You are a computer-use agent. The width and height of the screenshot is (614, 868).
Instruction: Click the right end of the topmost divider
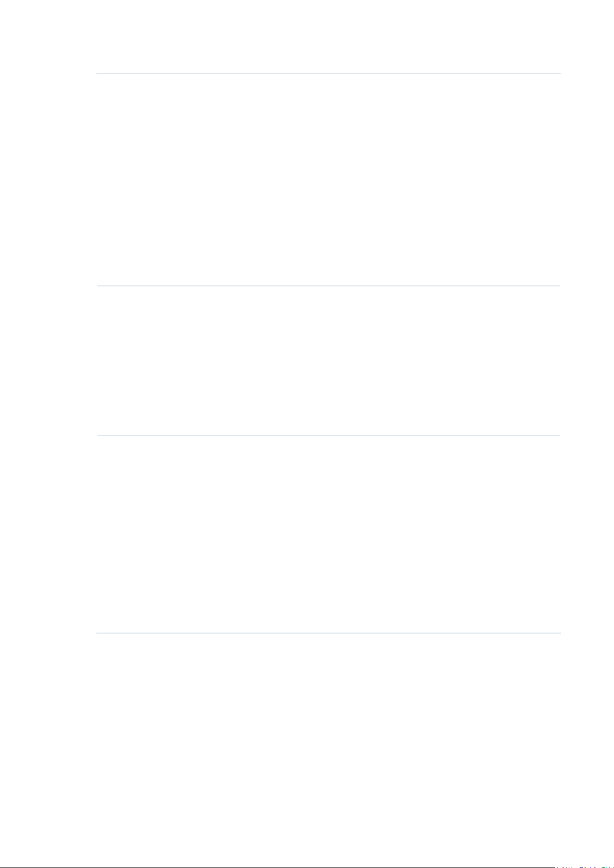coord(560,74)
